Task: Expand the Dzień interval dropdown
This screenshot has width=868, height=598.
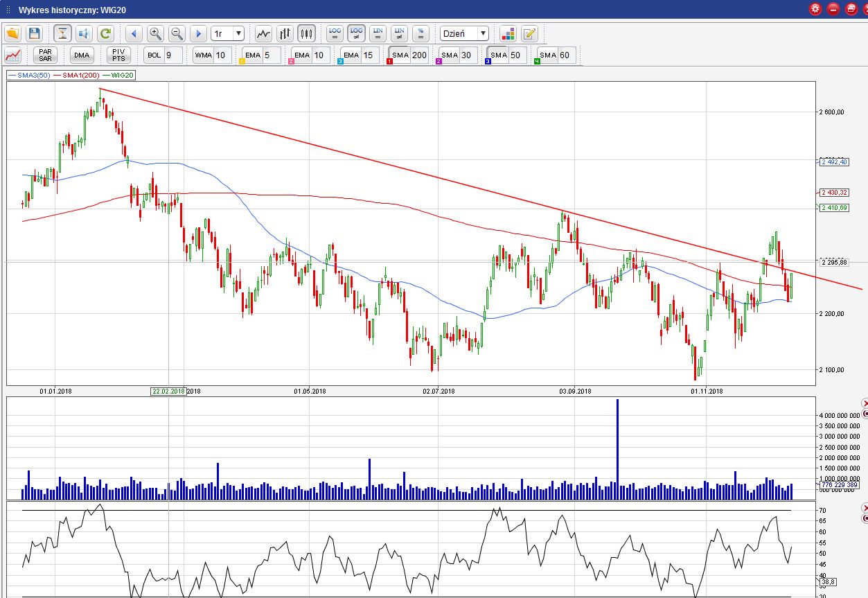Action: coord(465,33)
